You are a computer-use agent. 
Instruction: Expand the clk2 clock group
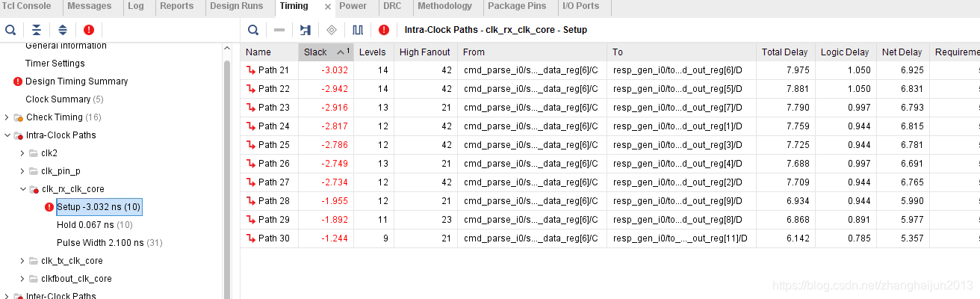(22, 153)
